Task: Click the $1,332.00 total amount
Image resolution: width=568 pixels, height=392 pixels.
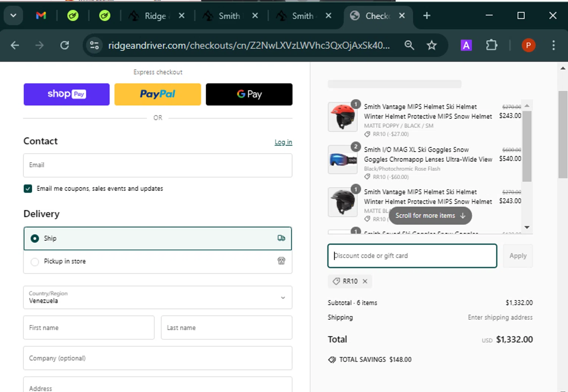Action: (x=514, y=340)
